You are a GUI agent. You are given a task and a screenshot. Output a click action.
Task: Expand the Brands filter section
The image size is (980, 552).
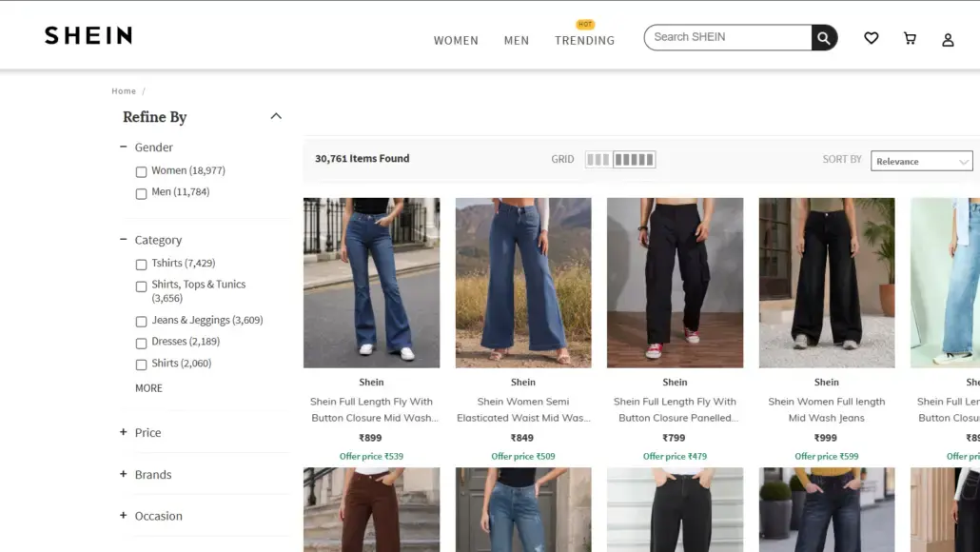[x=123, y=474]
